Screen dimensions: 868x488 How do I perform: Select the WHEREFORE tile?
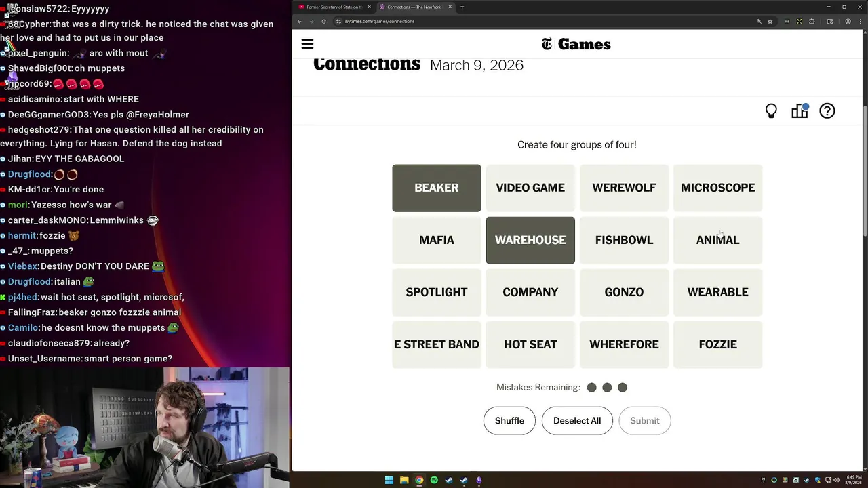tap(624, 344)
